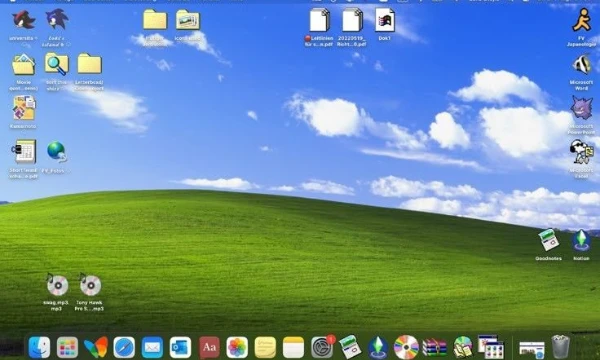This screenshot has height=360, width=600.
Task: Open the Tony Hawk Pro mp3 file
Action: pos(90,285)
